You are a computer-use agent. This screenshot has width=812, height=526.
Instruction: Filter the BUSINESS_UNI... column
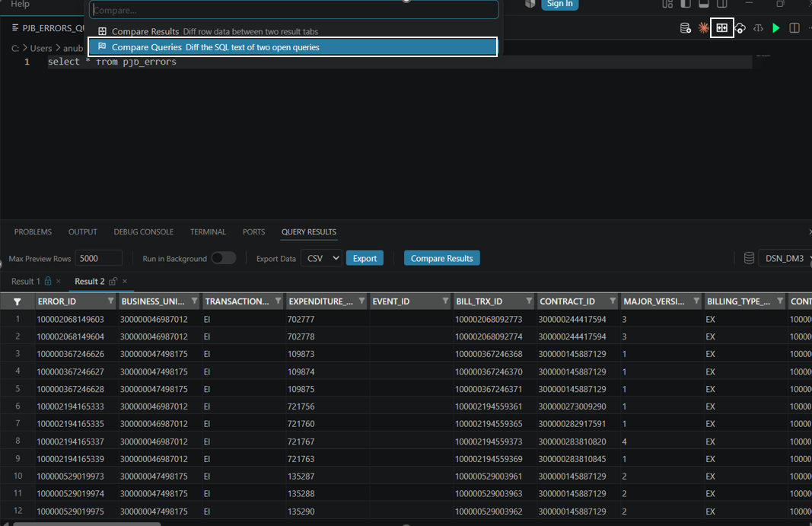tap(195, 301)
